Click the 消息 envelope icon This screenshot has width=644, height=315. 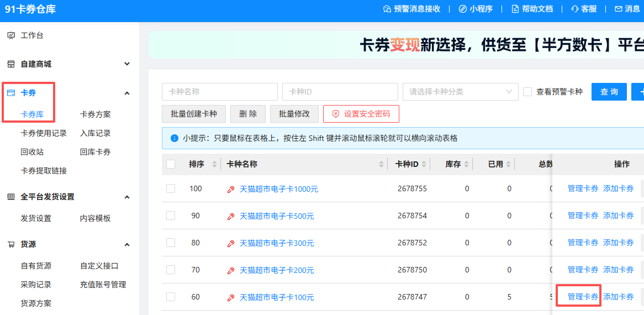click(x=618, y=9)
